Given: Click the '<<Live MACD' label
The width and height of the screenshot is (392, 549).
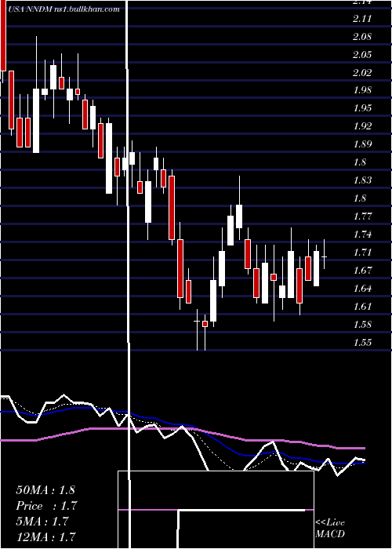Looking at the screenshot, I should click(x=330, y=528).
